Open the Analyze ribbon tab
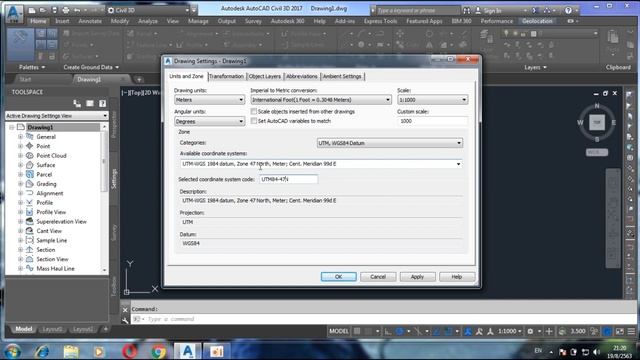This screenshot has height=360, width=640. coord(148,21)
